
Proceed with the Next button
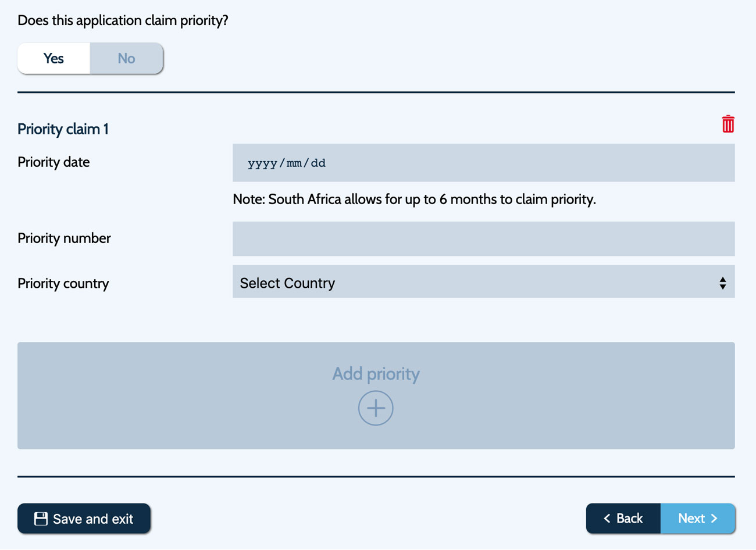[698, 518]
